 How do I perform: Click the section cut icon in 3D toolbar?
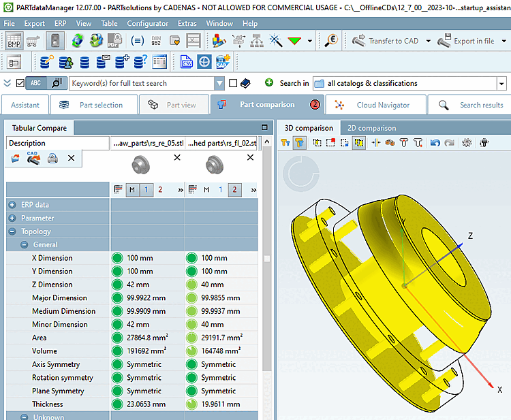(x=376, y=143)
